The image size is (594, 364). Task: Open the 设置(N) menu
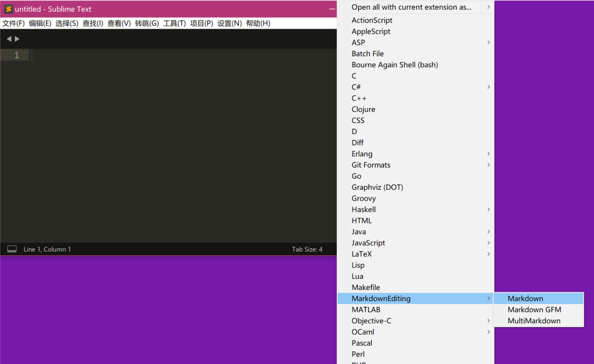click(229, 23)
